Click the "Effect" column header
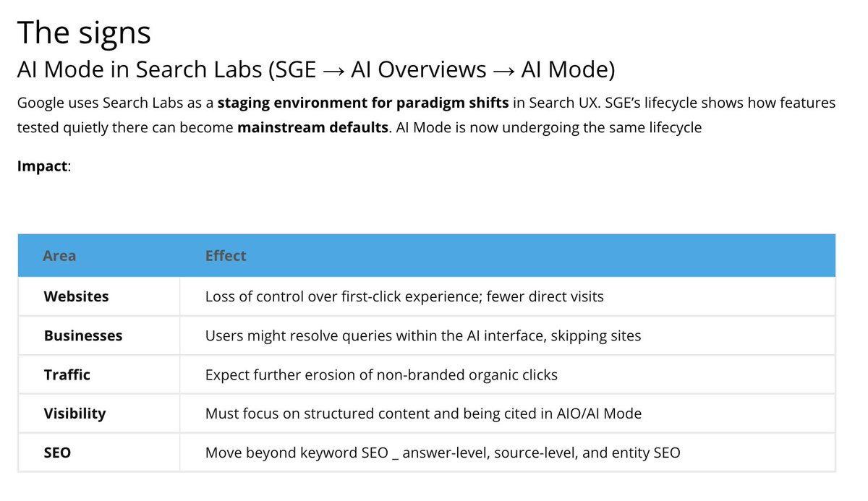The height and width of the screenshot is (501, 868). coord(226,256)
